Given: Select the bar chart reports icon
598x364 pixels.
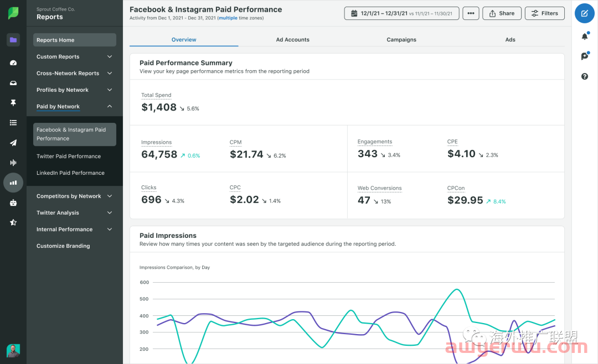Looking at the screenshot, I should coord(13,183).
